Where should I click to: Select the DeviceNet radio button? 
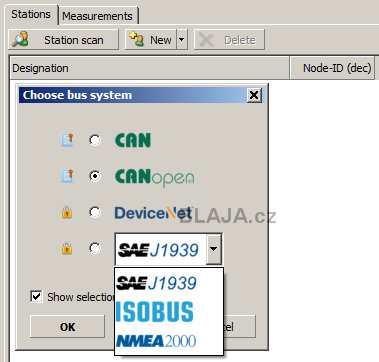coord(95,212)
